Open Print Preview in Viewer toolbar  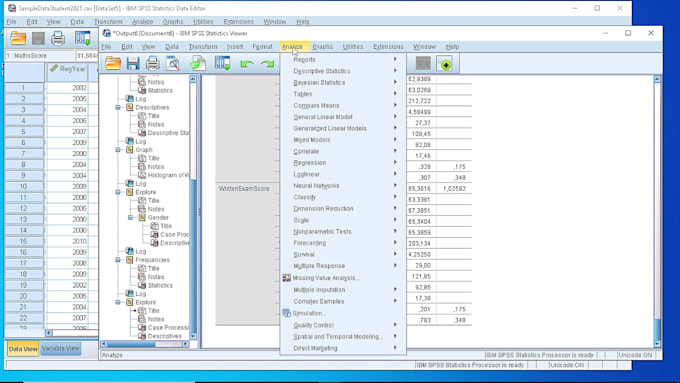173,64
